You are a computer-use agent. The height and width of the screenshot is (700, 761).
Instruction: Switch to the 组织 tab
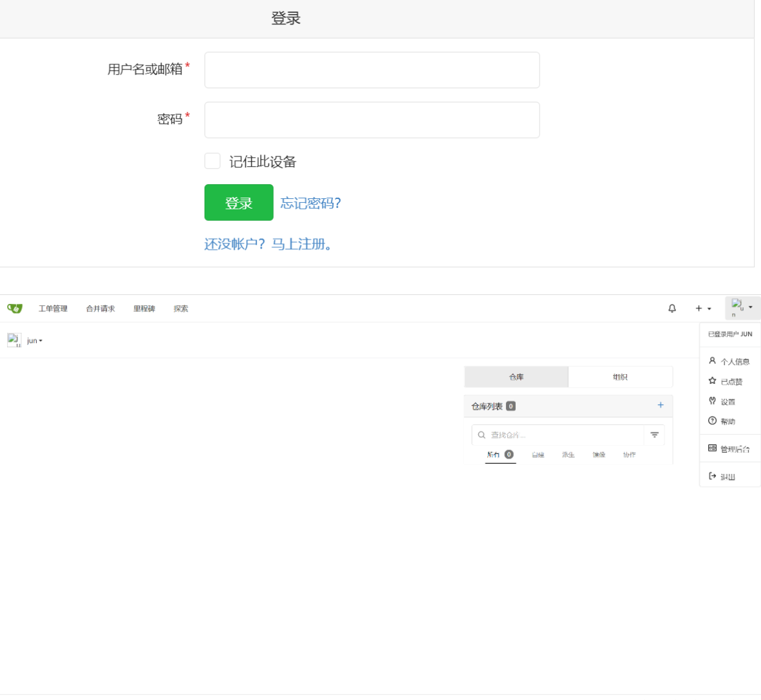620,377
